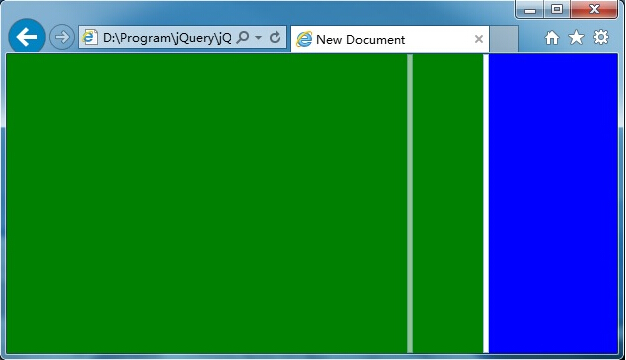Click the Internet Explorer icon on the tab
The height and width of the screenshot is (360, 626).
[304, 39]
